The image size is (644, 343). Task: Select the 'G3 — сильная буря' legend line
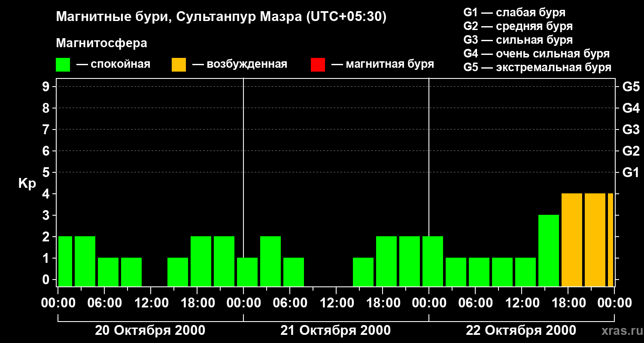(518, 40)
